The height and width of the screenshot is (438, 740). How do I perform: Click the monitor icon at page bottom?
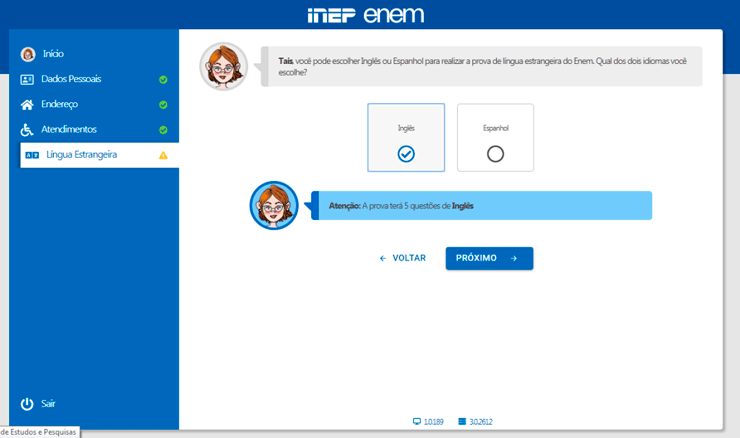coord(417,421)
